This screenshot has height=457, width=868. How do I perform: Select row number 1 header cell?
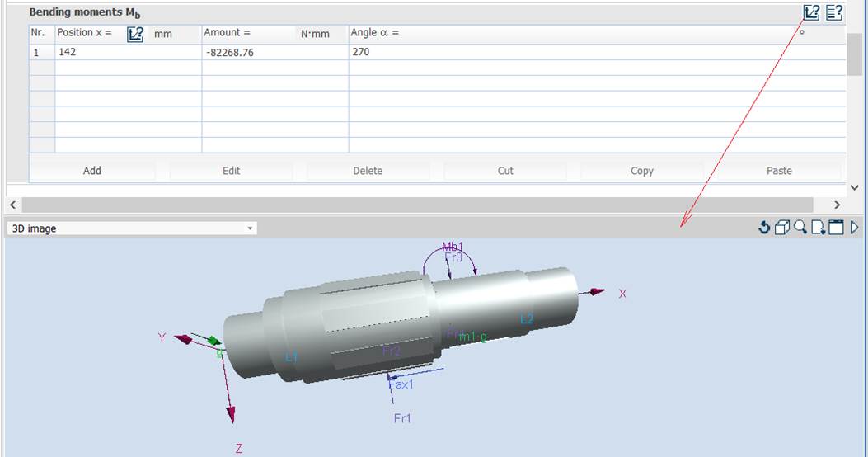(x=42, y=52)
